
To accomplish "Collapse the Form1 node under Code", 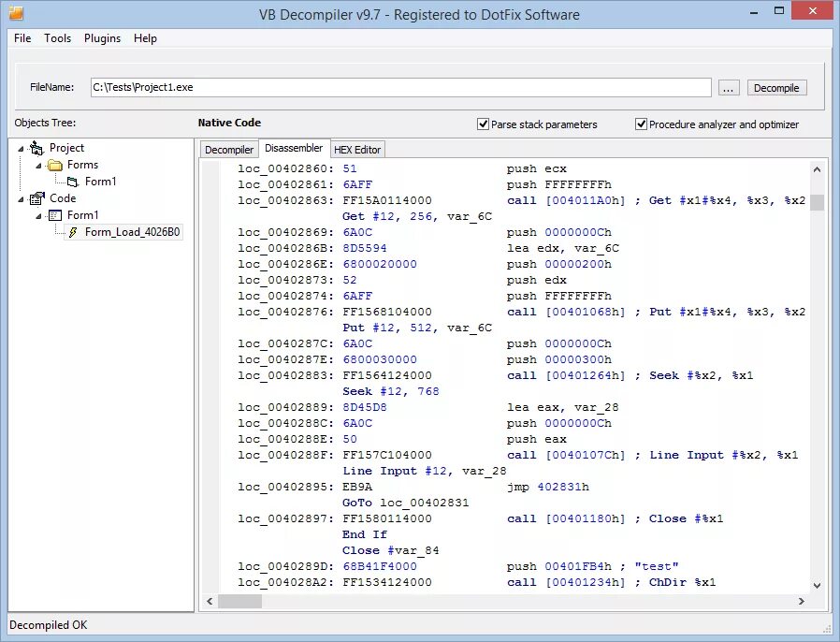I will coord(38,216).
